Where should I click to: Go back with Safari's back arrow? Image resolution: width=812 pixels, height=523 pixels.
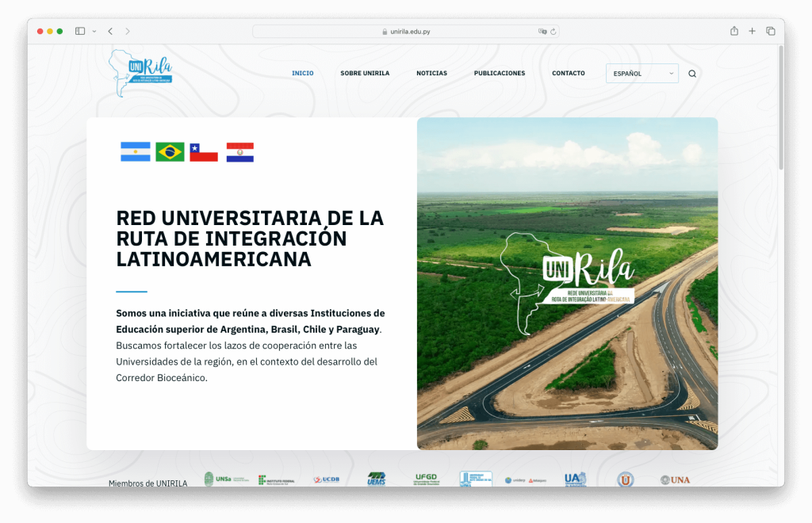tap(110, 31)
